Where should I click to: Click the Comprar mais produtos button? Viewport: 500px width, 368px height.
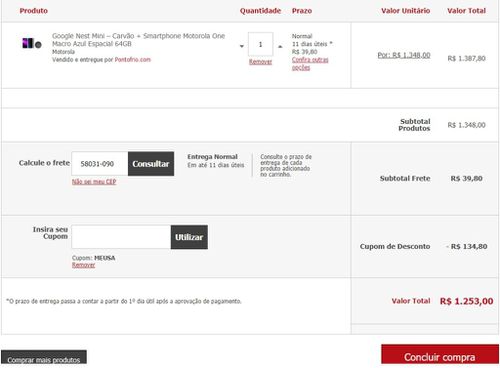tap(44, 357)
